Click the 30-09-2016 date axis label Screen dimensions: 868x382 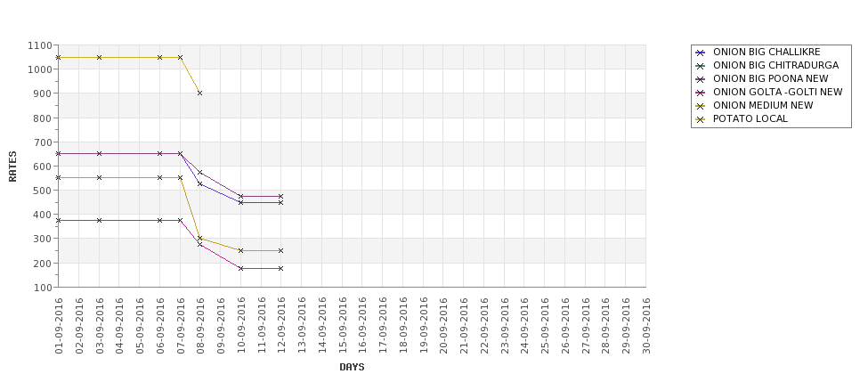(645, 326)
